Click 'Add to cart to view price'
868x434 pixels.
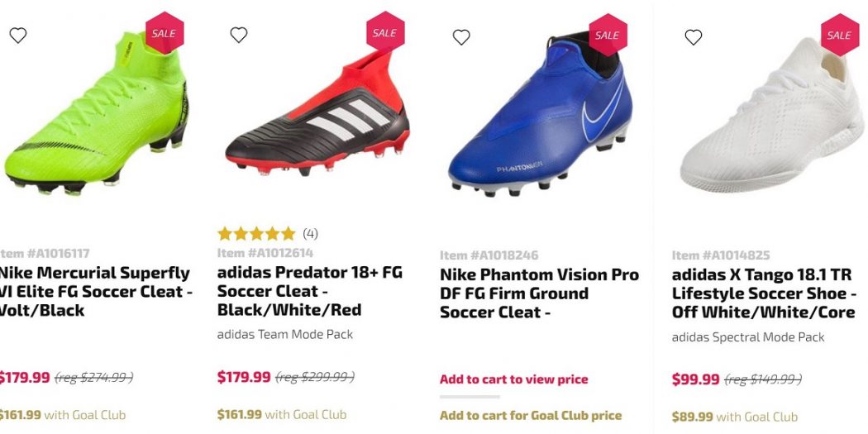(x=513, y=379)
